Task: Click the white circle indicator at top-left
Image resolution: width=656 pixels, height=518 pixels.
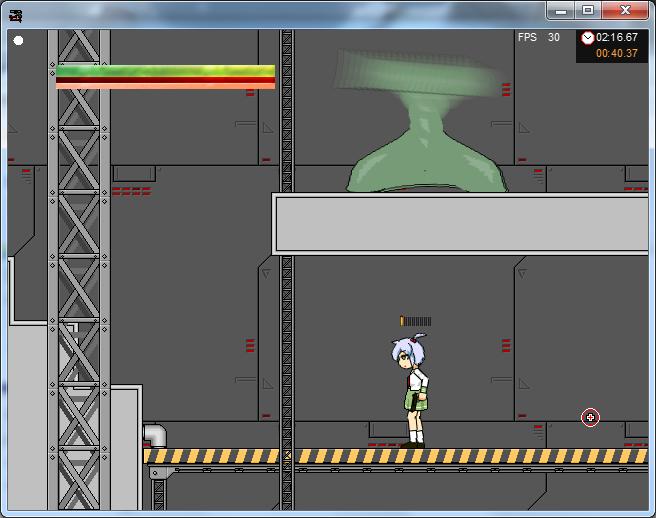Action: click(18, 41)
